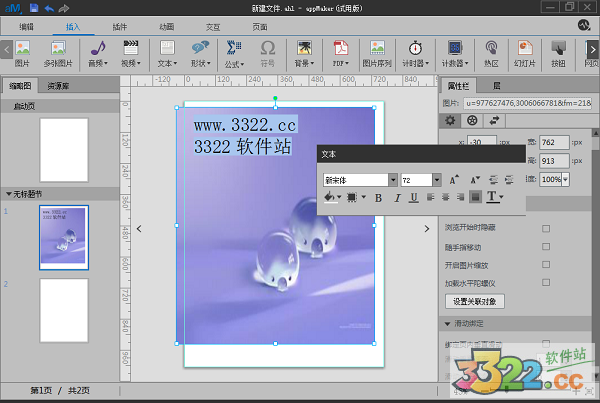600x403 pixels.
Task: Click the save icon in title bar
Action: [33, 7]
